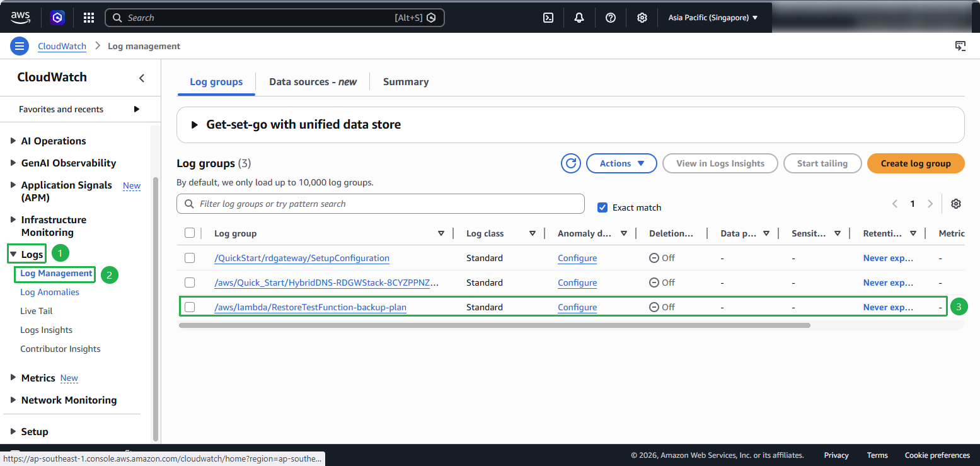Open the notifications bell
Viewport: 980px width, 466px height.
(579, 18)
